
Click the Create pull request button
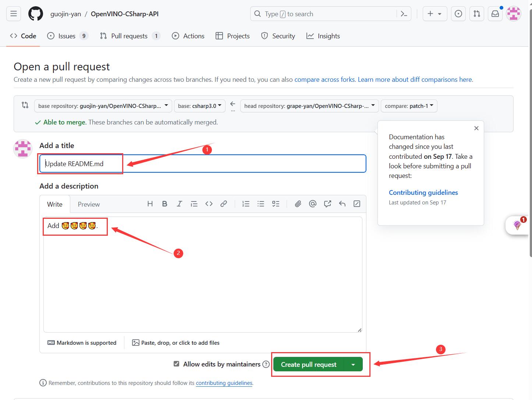coord(309,364)
